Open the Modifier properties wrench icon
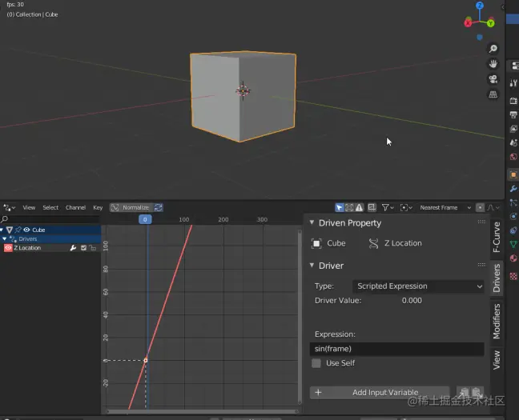519x420 pixels. tap(513, 189)
